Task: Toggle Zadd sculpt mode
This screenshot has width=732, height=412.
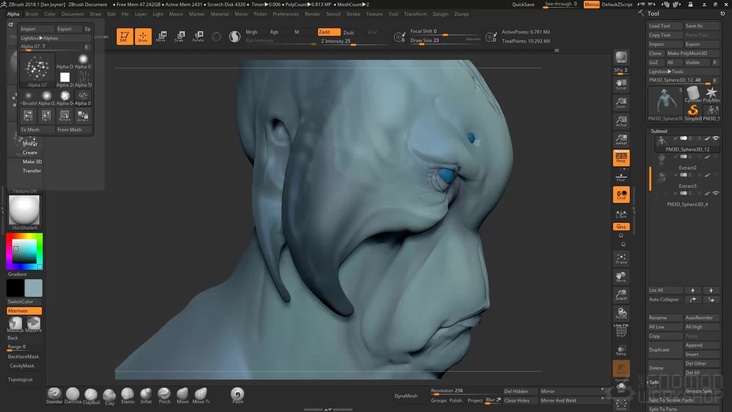Action: click(326, 32)
